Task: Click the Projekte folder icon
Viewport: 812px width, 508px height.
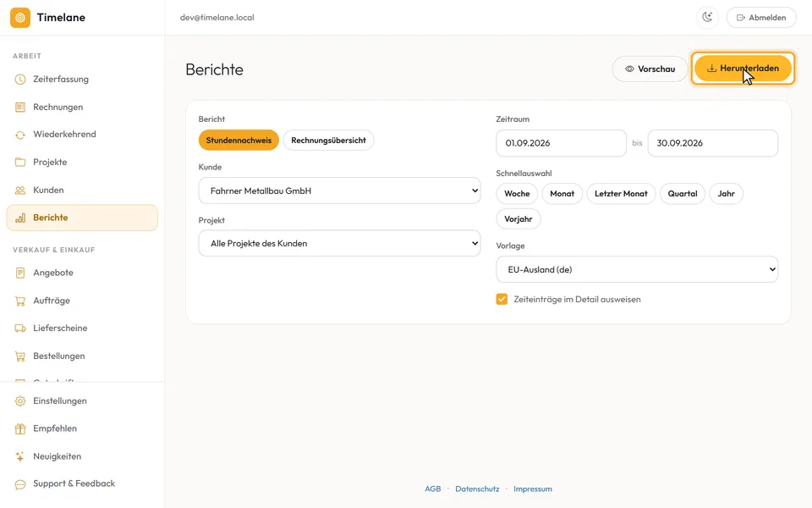Action: point(20,163)
